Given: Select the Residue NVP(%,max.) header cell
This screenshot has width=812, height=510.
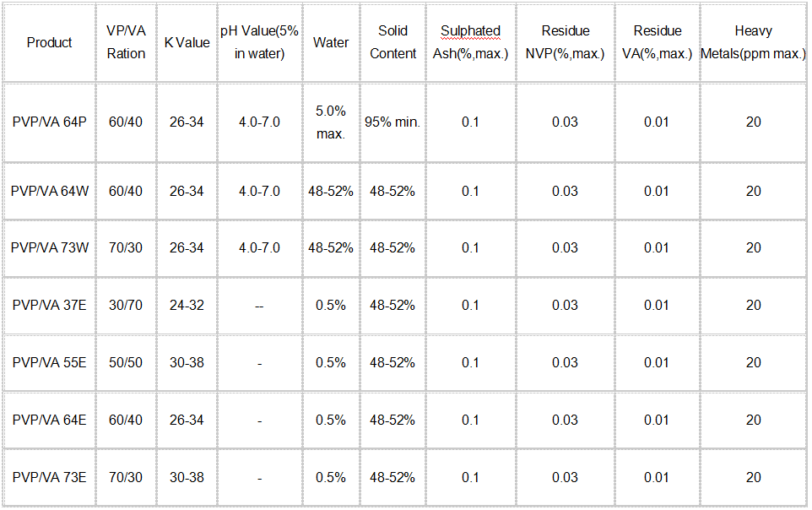Looking at the screenshot, I should tap(565, 42).
